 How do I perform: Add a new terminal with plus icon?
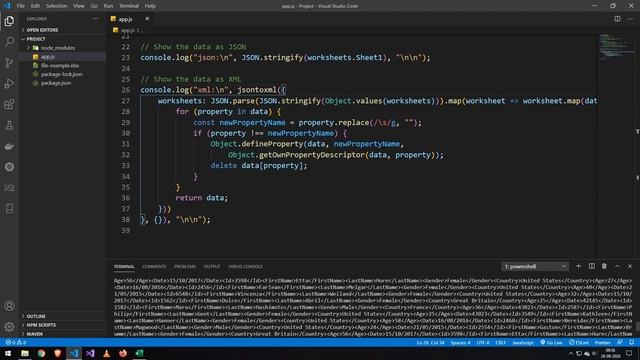pyautogui.click(x=578, y=266)
